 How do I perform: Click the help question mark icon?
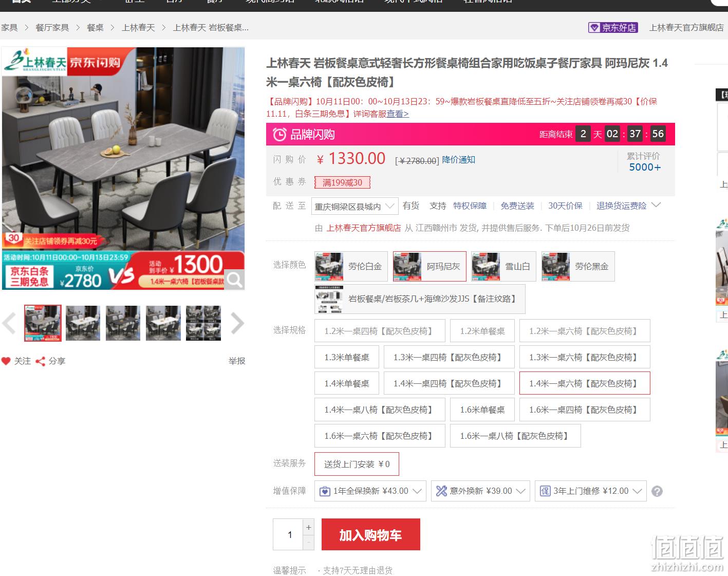(657, 491)
